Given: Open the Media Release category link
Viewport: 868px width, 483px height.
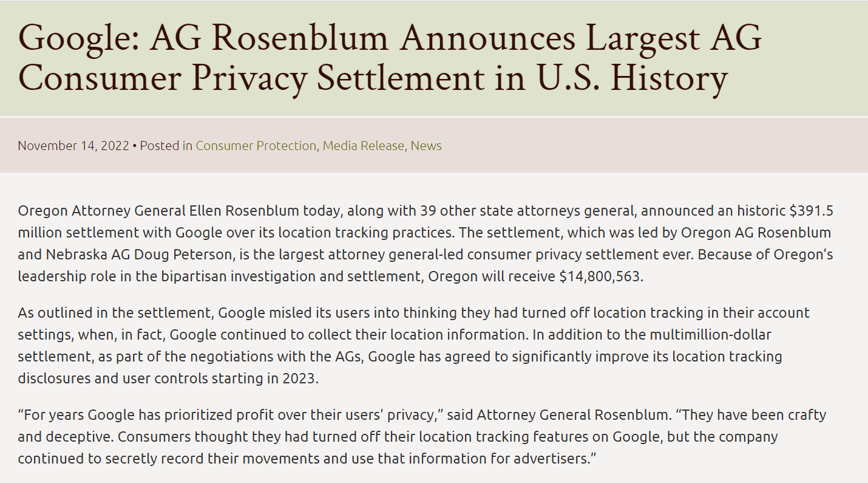Looking at the screenshot, I should [363, 146].
